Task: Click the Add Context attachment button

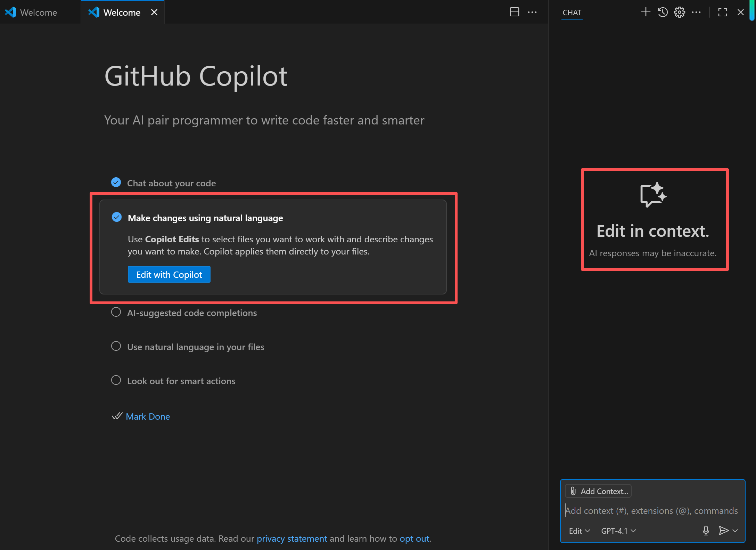Action: tap(598, 491)
